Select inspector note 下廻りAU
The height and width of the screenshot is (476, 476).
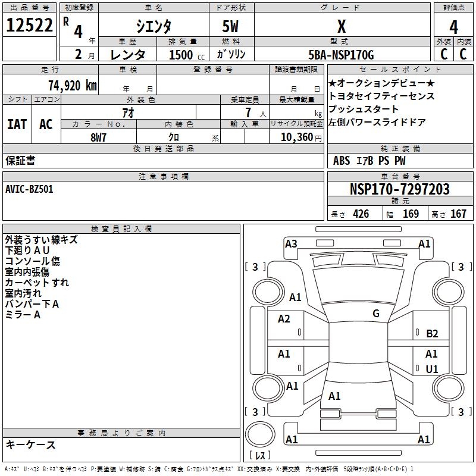click(x=27, y=250)
